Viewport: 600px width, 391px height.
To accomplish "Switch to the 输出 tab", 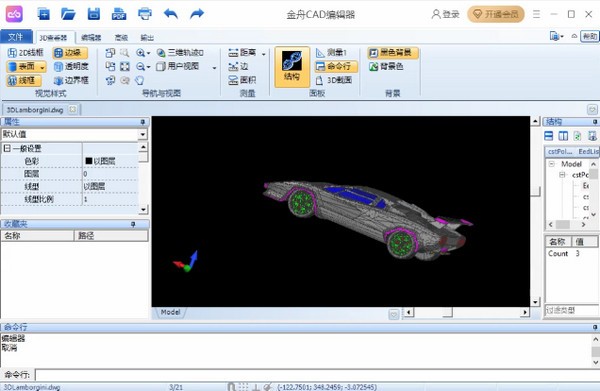I will tap(147, 37).
